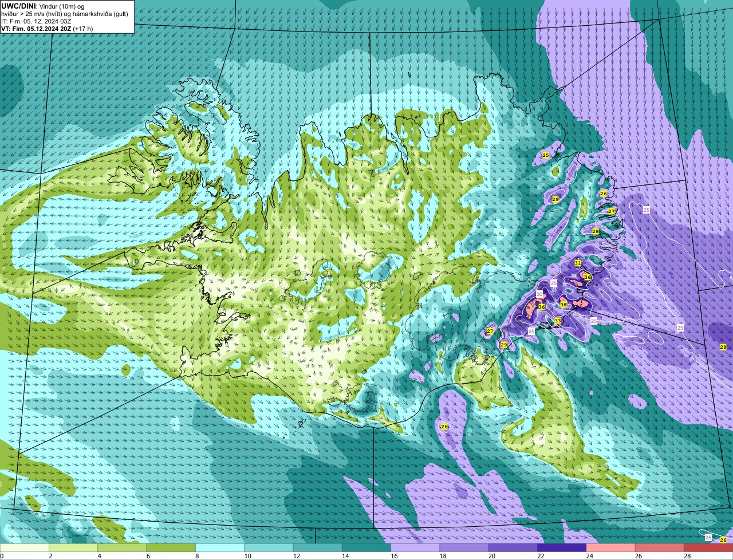Select the "IT: Fim. 05. 12. 2024 03Z" line

[x=36, y=21]
